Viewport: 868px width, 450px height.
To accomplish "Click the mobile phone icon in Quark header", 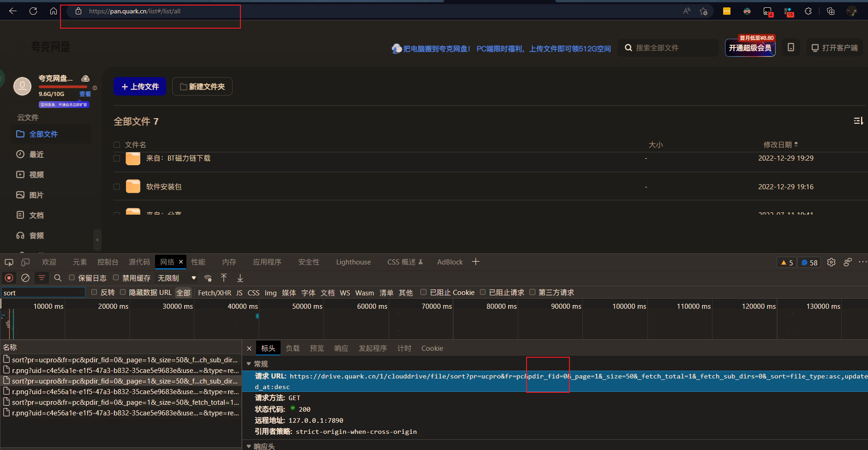I will click(791, 47).
